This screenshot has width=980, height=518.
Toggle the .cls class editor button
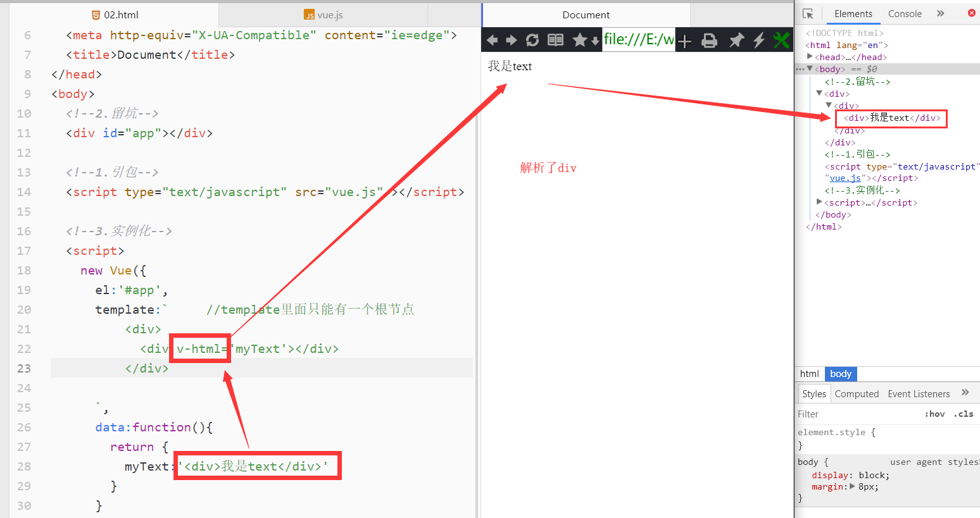[964, 414]
